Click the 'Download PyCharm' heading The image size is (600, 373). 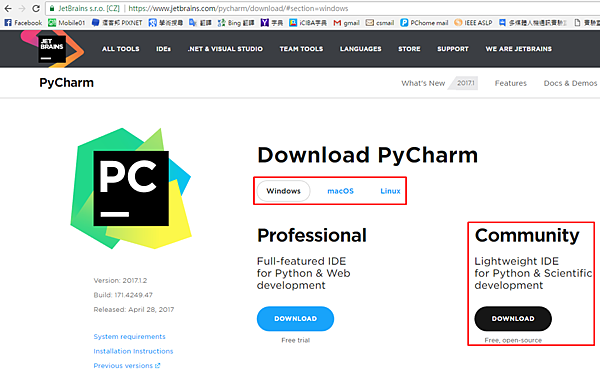tap(368, 155)
